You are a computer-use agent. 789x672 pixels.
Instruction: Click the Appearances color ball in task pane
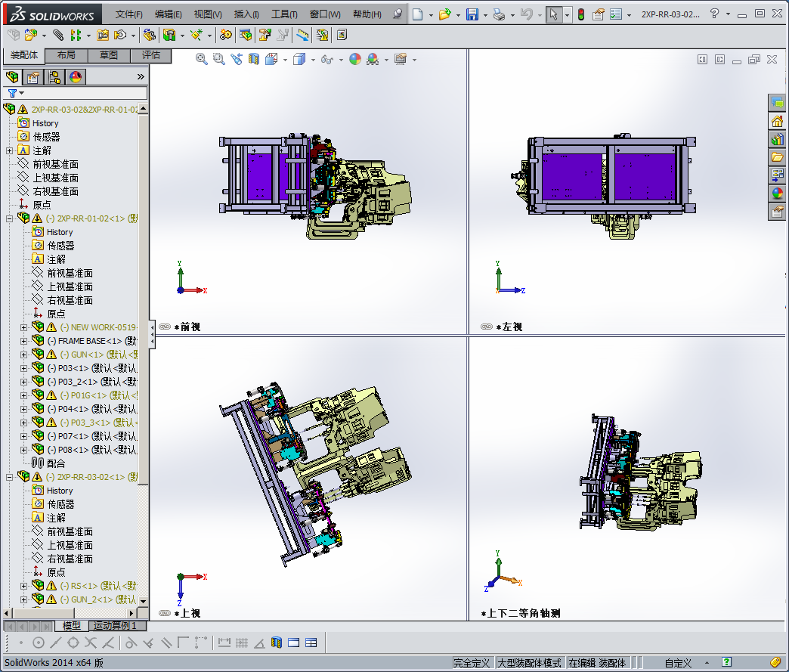(x=778, y=194)
